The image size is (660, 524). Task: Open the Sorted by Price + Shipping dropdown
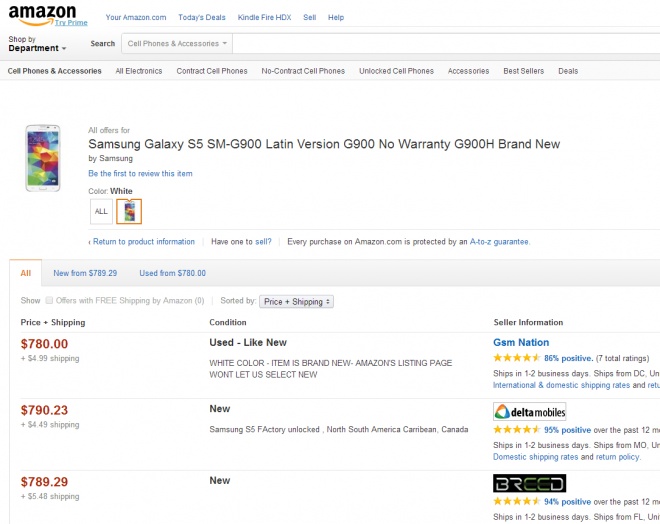[x=296, y=301]
